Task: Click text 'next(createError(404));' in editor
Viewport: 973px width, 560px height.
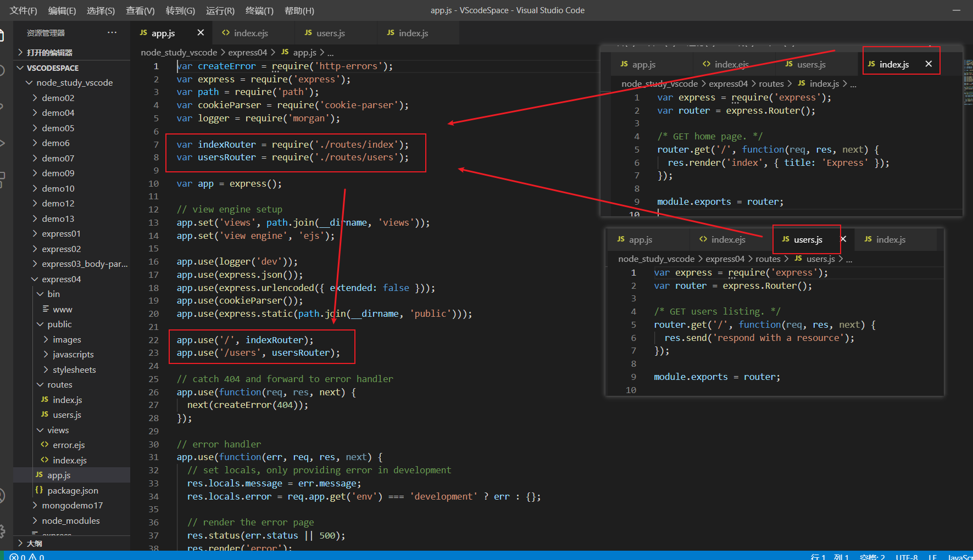Action: point(248,405)
